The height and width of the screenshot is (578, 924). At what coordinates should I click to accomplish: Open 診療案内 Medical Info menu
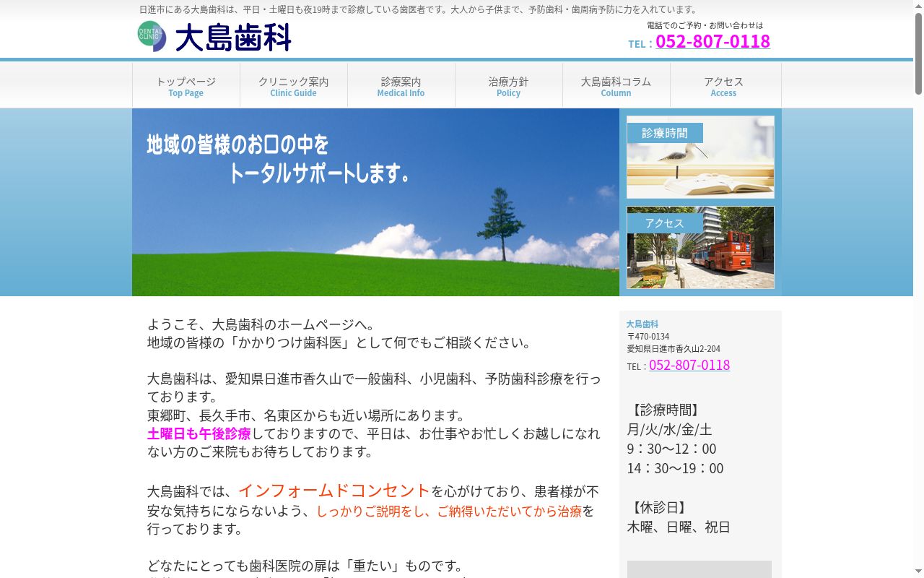401,86
